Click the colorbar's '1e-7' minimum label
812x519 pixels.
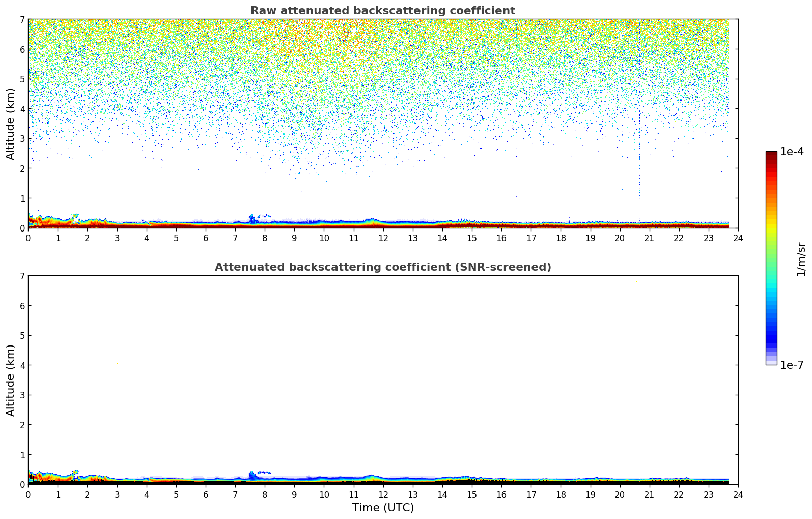coord(792,365)
